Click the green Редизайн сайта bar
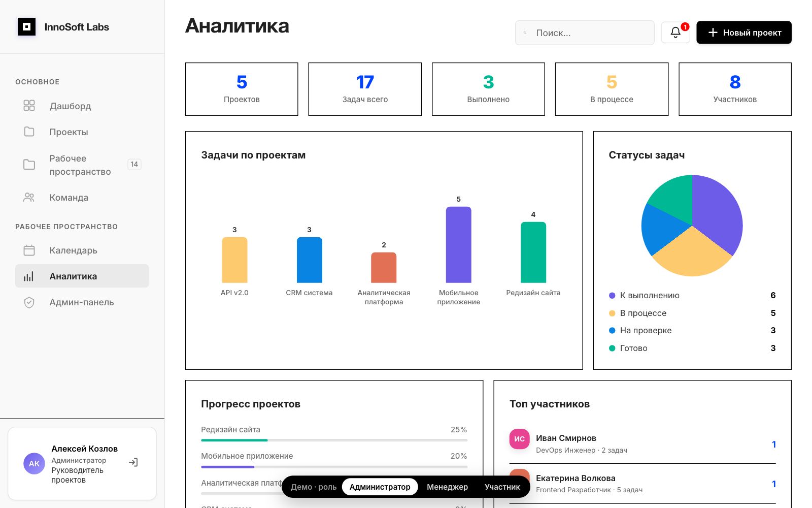The width and height of the screenshot is (812, 508). coord(533,252)
